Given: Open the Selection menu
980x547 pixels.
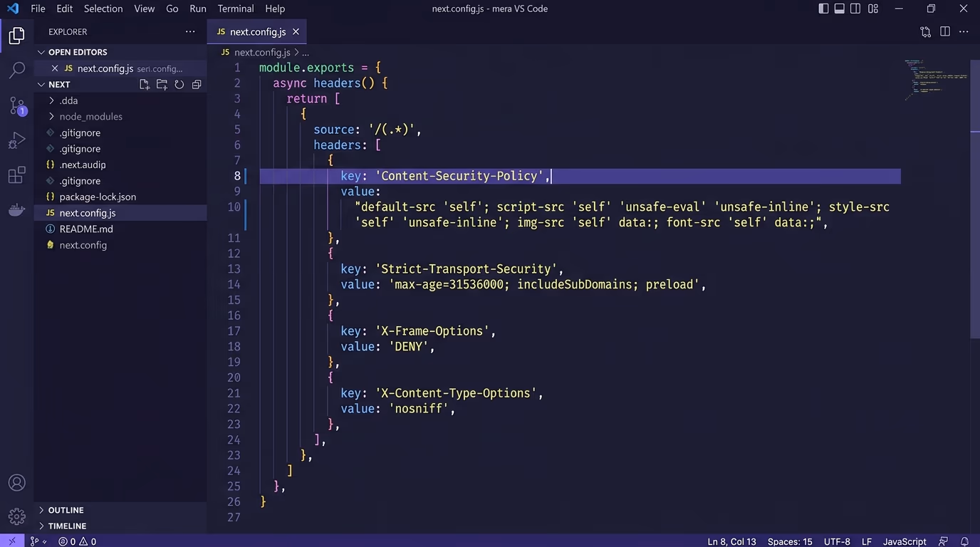Looking at the screenshot, I should click(x=103, y=9).
